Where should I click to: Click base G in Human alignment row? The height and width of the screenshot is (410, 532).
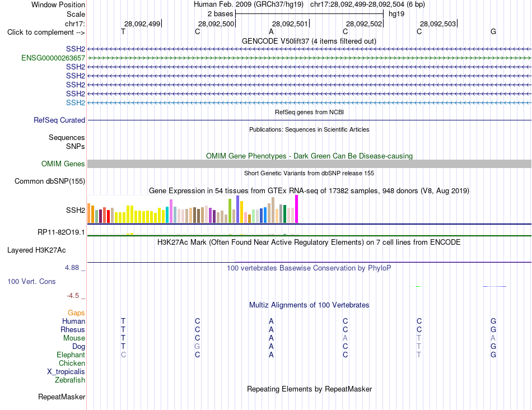(493, 321)
